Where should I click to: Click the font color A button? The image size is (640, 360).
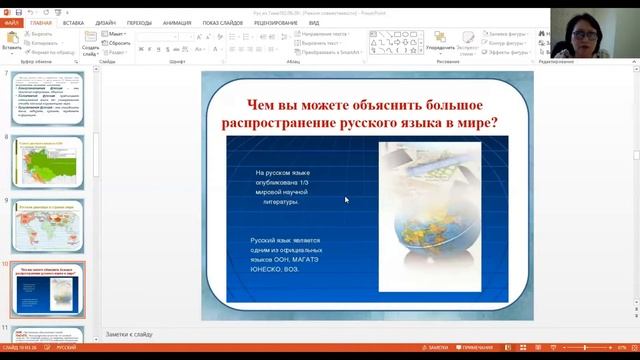[x=216, y=49]
